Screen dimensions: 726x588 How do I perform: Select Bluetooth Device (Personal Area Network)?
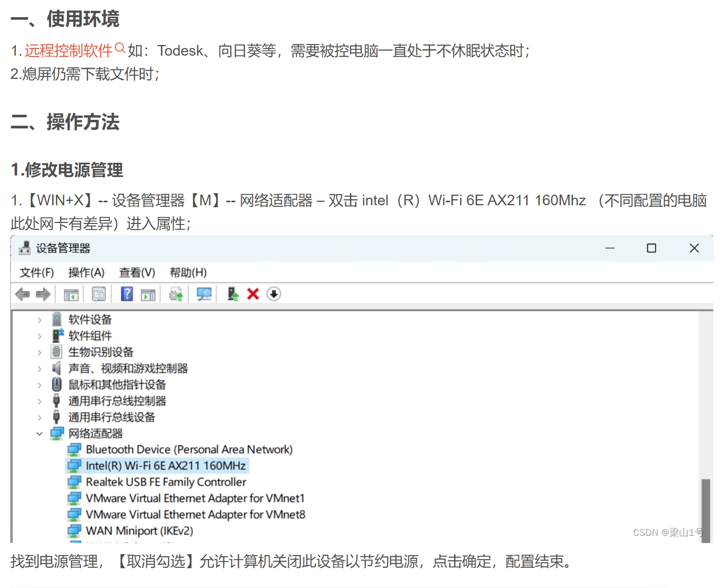coord(189,449)
